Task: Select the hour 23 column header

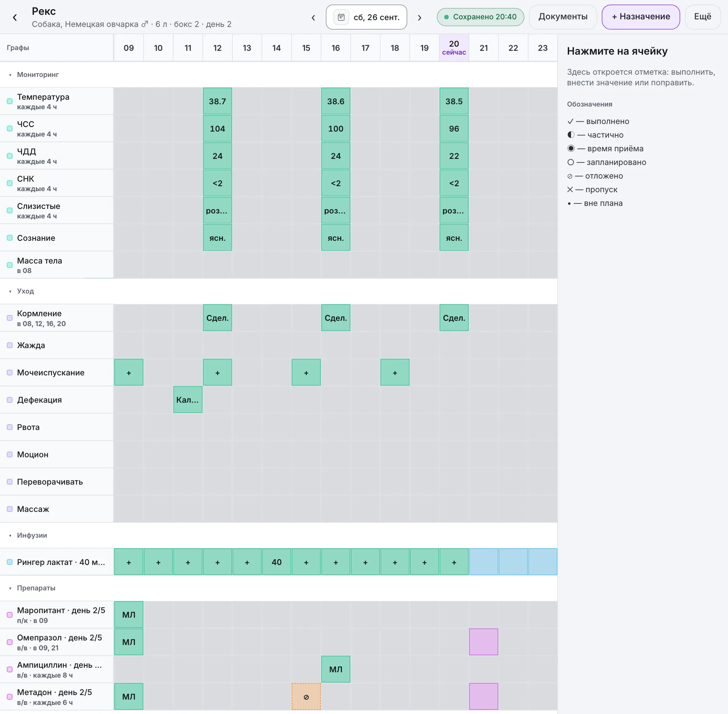Action: (x=543, y=48)
